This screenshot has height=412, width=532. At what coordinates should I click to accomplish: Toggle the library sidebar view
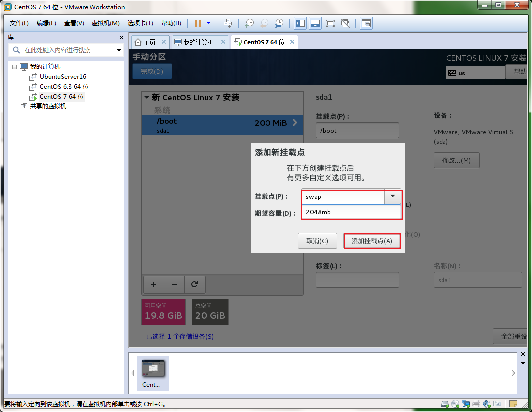point(300,23)
